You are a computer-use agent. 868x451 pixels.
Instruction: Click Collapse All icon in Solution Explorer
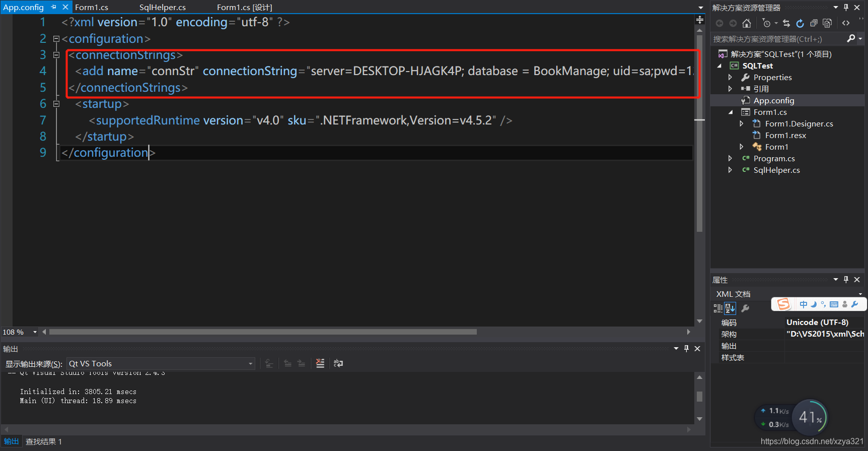[814, 23]
